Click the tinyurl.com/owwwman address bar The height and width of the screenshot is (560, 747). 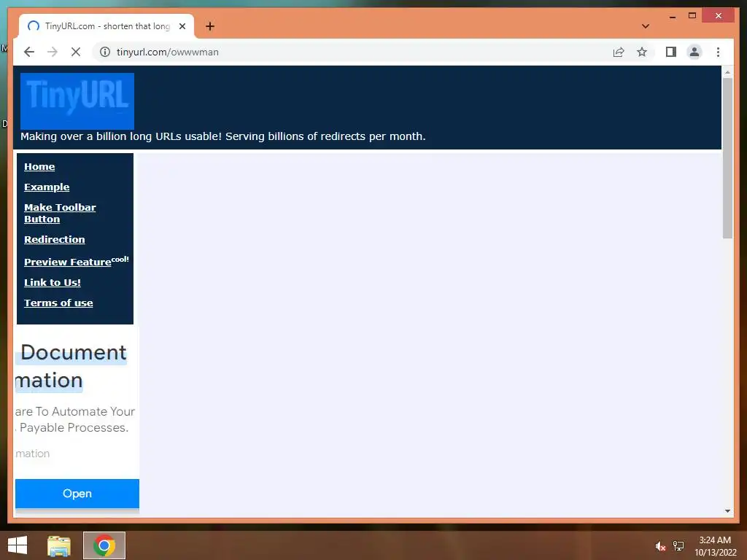pyautogui.click(x=352, y=52)
